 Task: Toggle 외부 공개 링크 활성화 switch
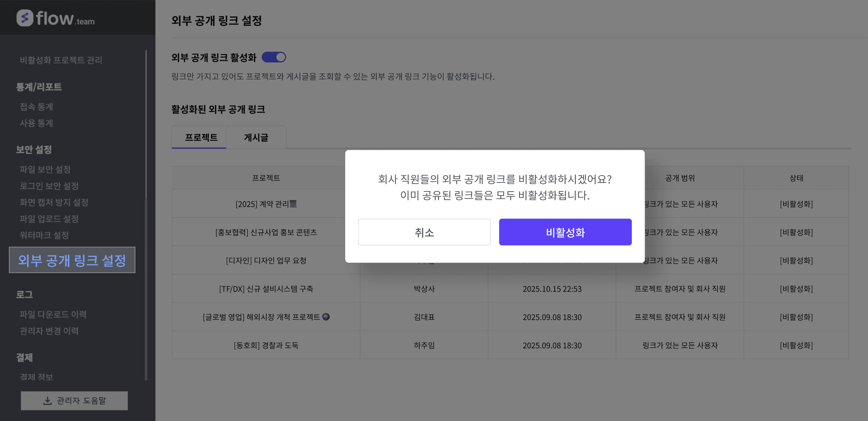(x=274, y=57)
